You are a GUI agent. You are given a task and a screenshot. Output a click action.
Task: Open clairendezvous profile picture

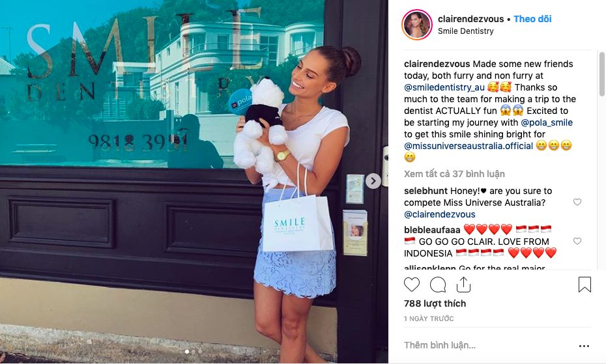417,25
